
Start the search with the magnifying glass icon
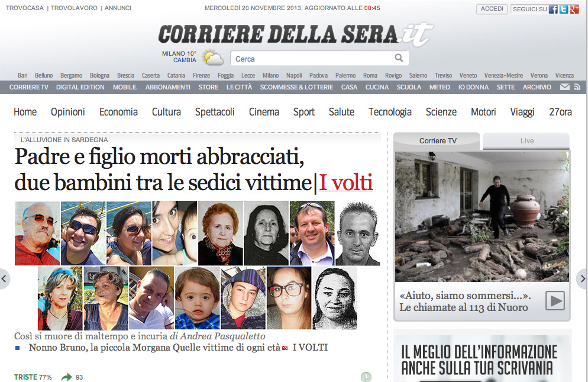click(x=399, y=58)
